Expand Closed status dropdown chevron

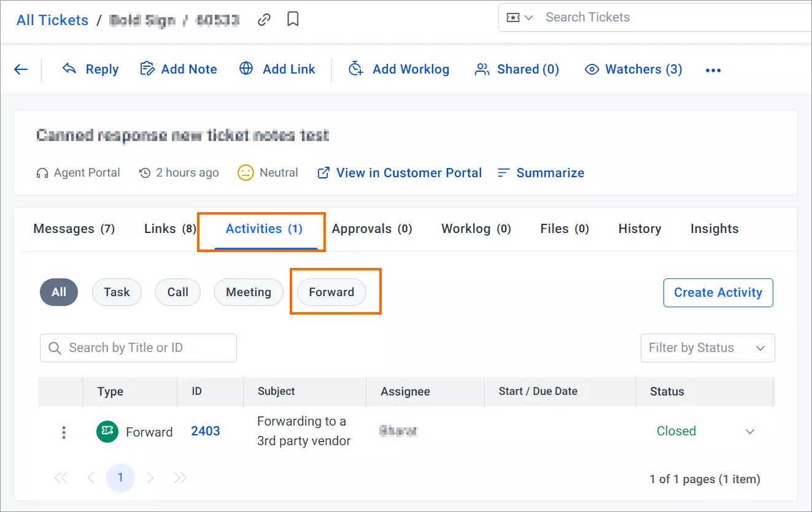[749, 432]
